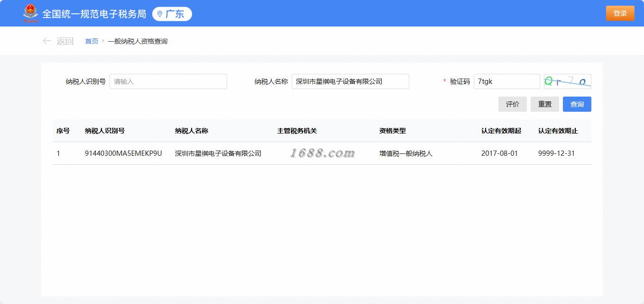Click the back arrow next to 返回
The image size is (644, 304).
[46, 41]
